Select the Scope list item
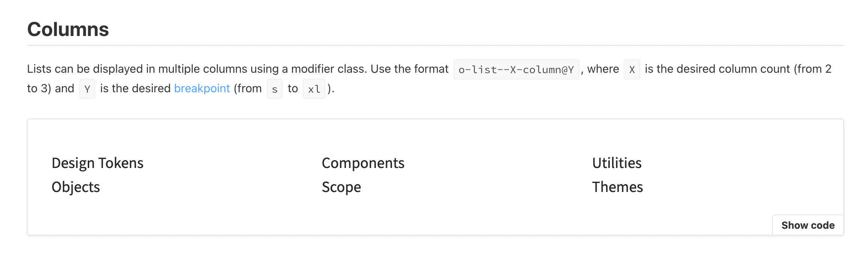The width and height of the screenshot is (868, 258). coord(341,187)
